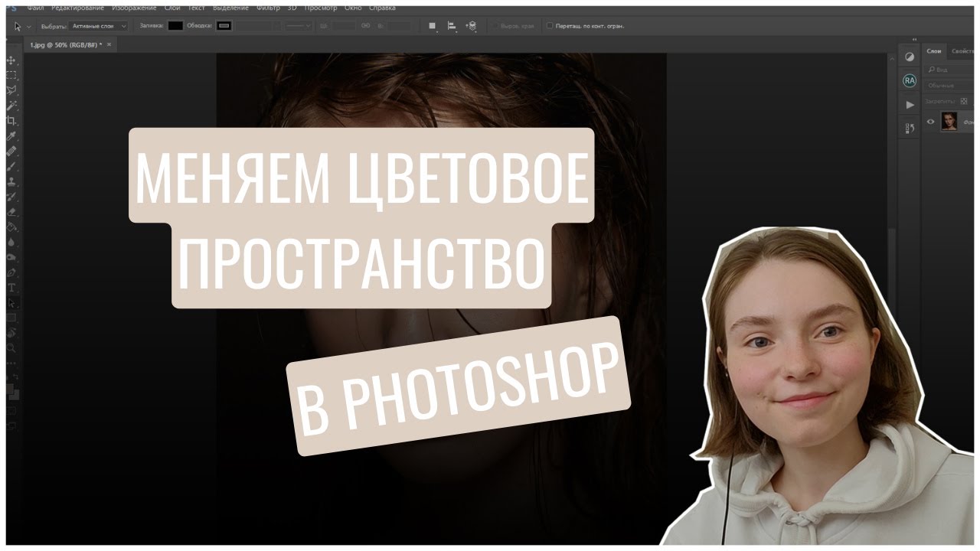Open the stroke line style dropdown
The image size is (980, 551).
click(298, 25)
